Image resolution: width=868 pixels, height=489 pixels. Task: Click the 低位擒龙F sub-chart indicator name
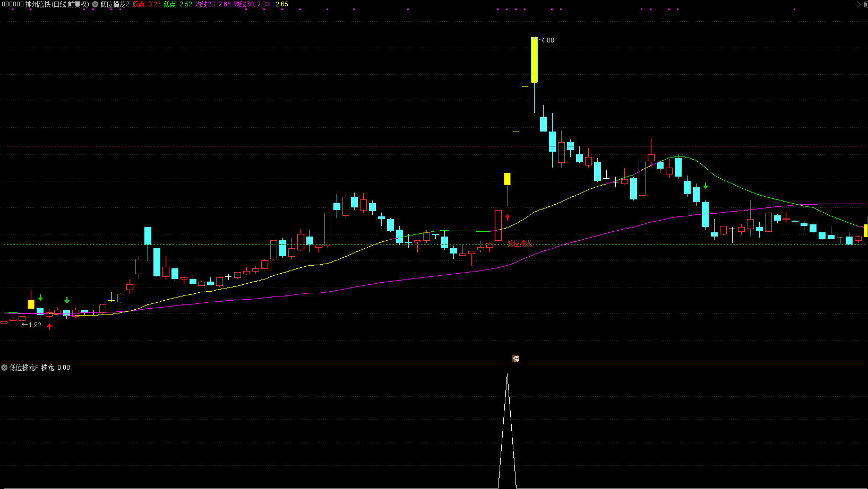coord(24,368)
